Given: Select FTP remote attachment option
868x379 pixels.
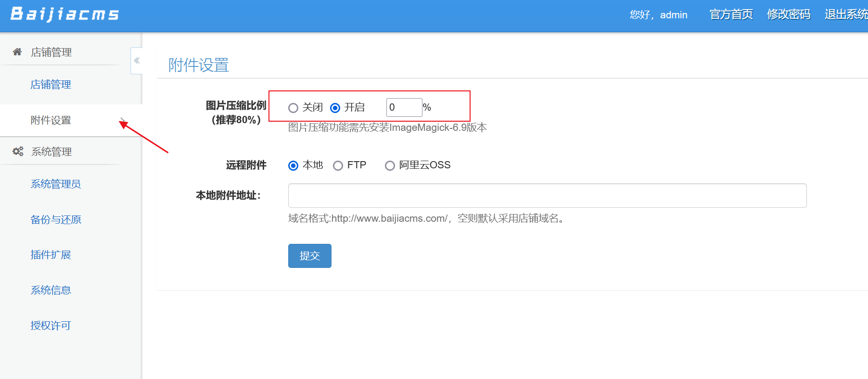Looking at the screenshot, I should tap(338, 165).
